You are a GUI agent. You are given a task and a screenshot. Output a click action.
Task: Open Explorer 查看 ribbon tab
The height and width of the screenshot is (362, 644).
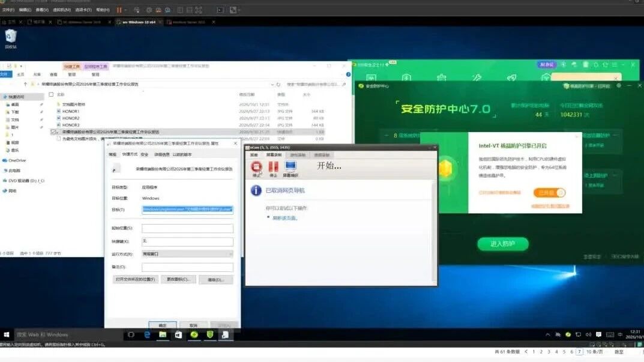point(53,74)
